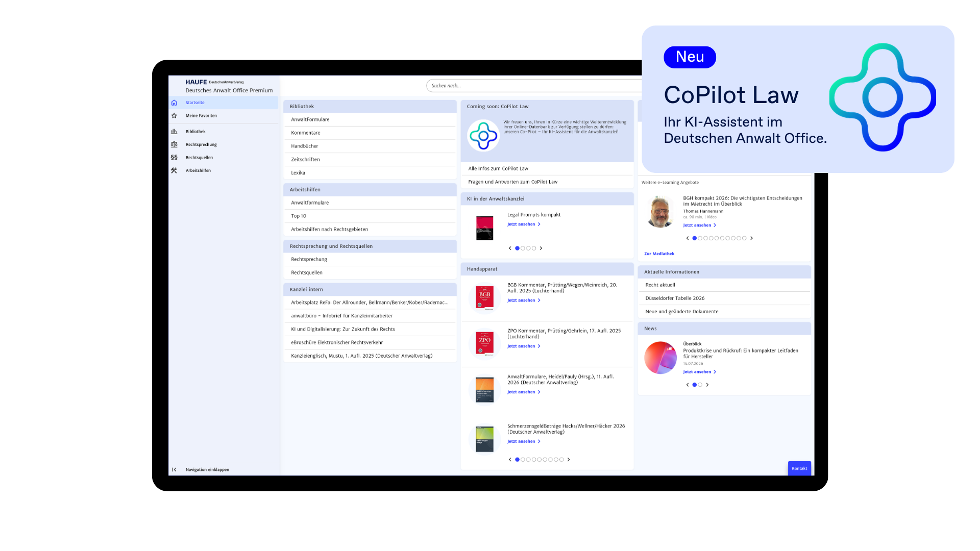Open the BGB Kommentar book cover thumbnail
This screenshot has height=551, width=980.
pyautogui.click(x=484, y=298)
